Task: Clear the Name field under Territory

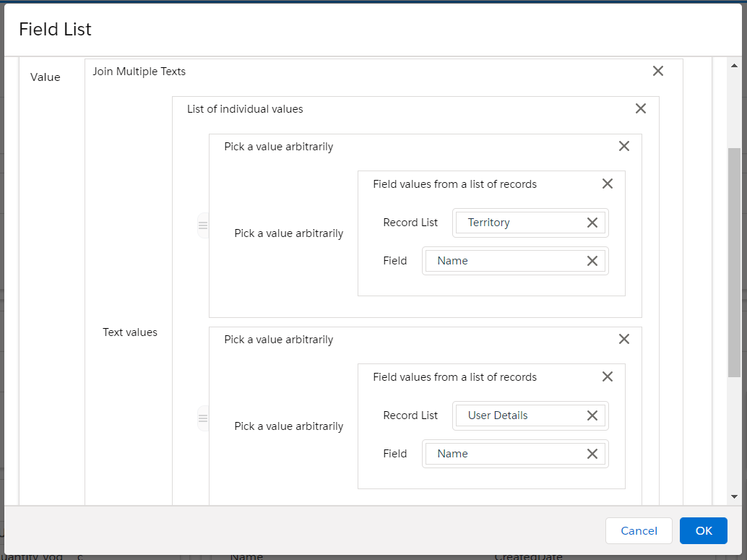Action: tap(592, 261)
